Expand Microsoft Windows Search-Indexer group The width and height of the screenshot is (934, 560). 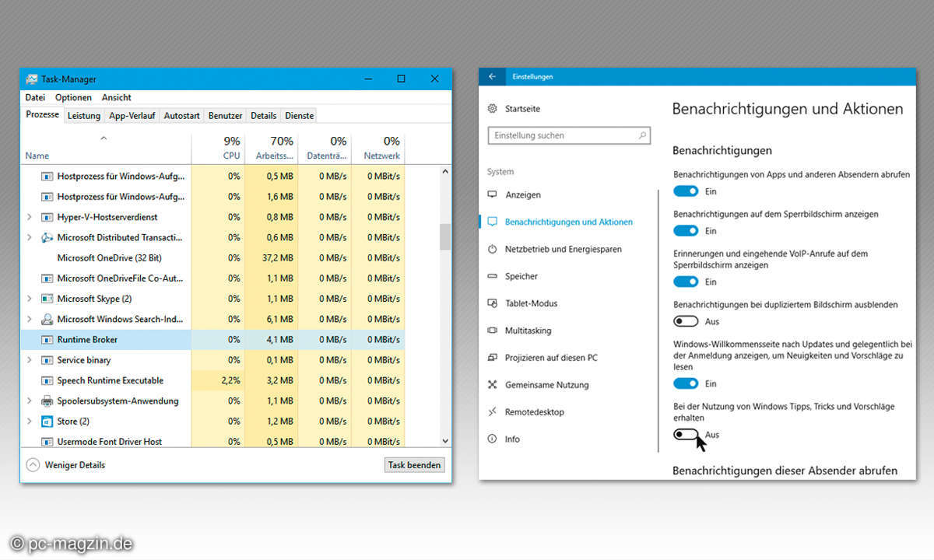click(30, 319)
